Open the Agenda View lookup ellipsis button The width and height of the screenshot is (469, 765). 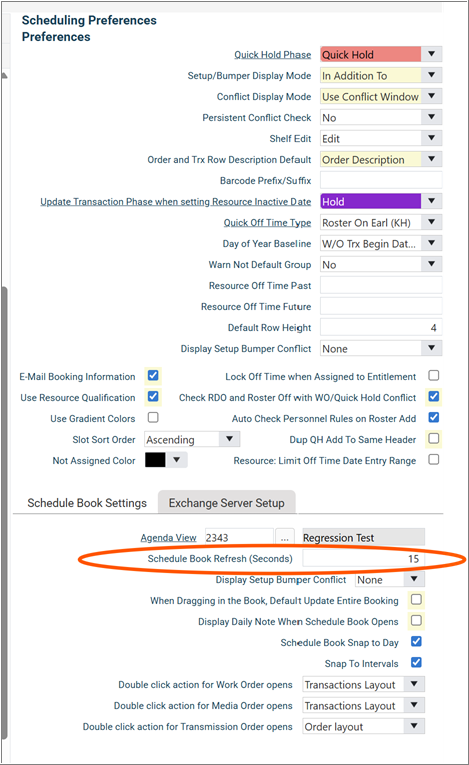pos(285,538)
